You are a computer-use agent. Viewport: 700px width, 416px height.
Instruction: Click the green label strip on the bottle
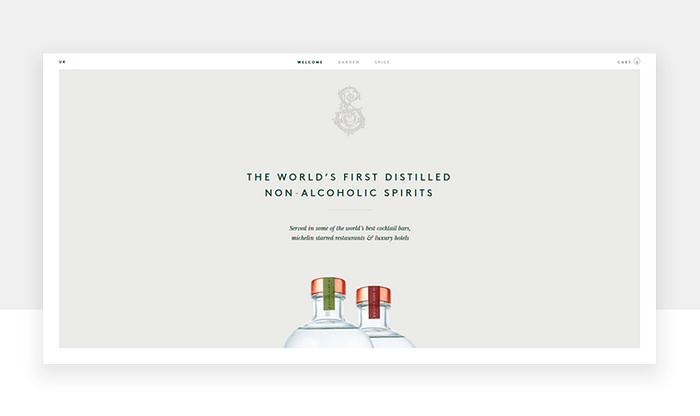click(329, 294)
